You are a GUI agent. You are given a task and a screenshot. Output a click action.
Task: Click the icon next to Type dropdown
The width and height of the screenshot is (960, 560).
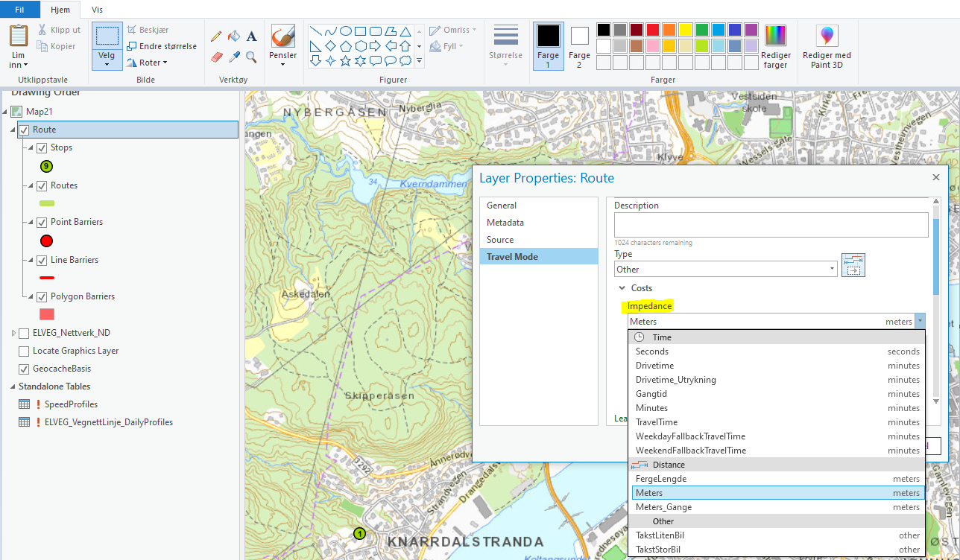pyautogui.click(x=853, y=265)
